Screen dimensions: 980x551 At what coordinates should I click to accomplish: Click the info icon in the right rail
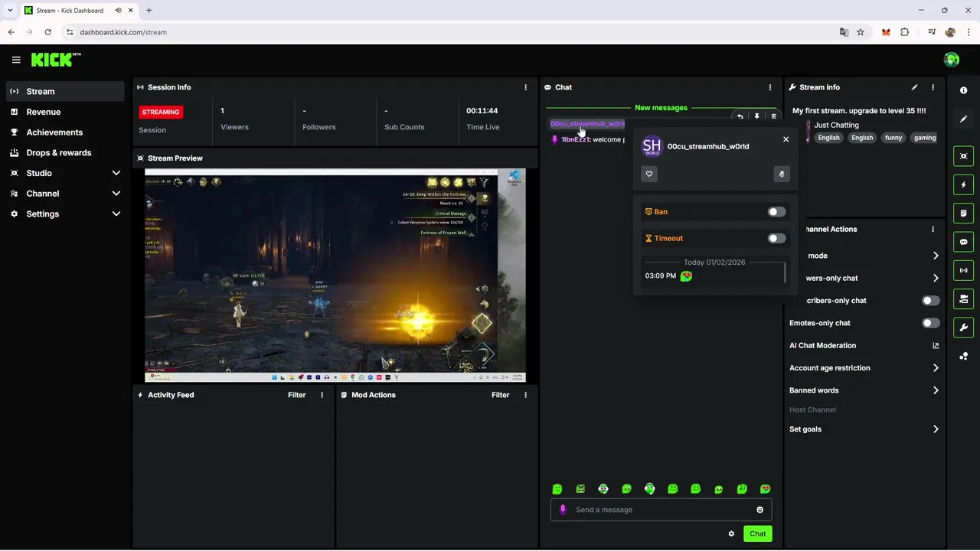pyautogui.click(x=963, y=90)
